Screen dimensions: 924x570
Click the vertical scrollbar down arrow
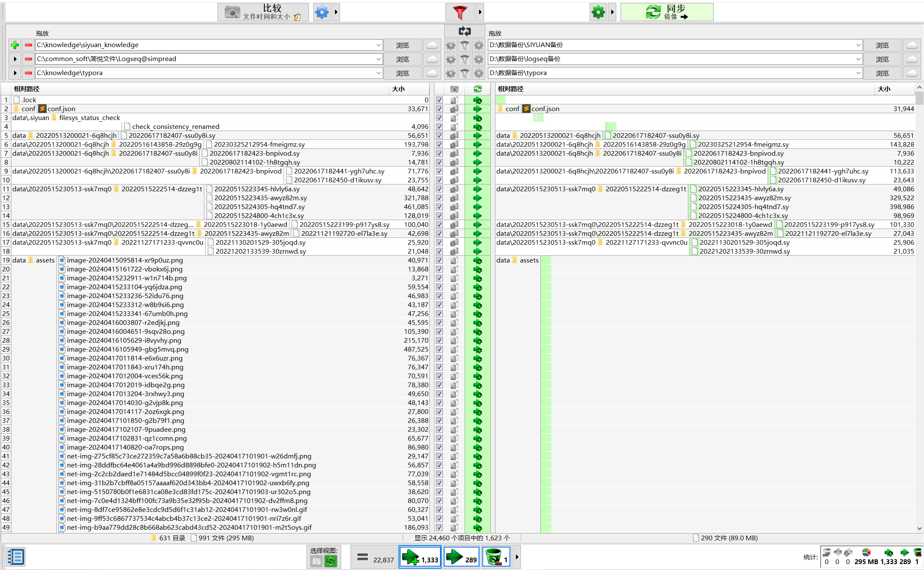[x=919, y=528]
